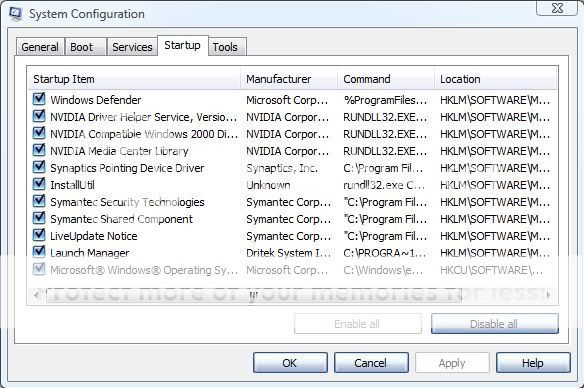Viewport: 584px width, 388px height.
Task: Close the System Configuration window
Action: click(x=557, y=8)
